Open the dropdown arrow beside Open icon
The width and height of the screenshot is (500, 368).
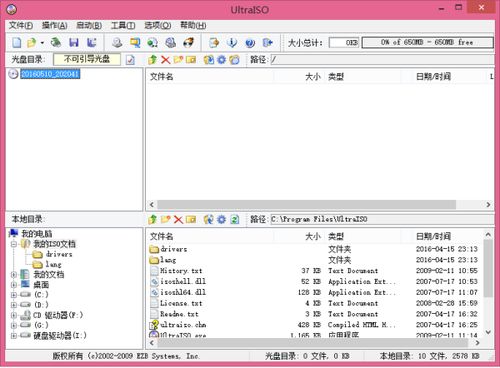pyautogui.click(x=42, y=43)
